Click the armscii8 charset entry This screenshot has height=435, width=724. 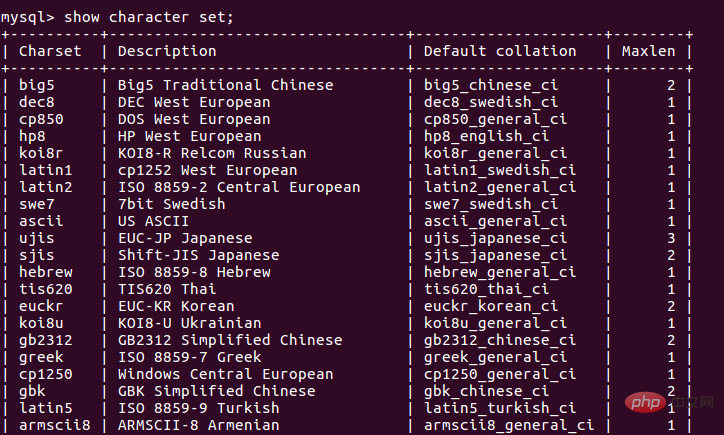point(54,425)
